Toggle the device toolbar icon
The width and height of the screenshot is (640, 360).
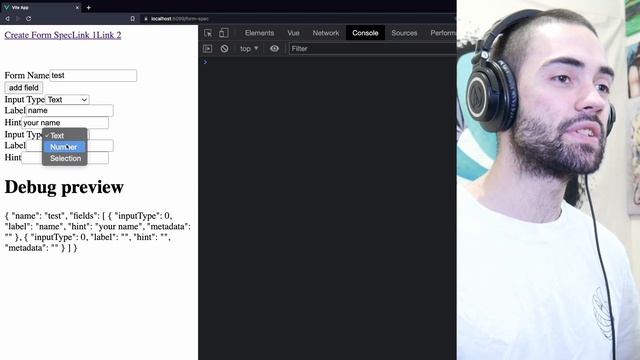coord(224,33)
